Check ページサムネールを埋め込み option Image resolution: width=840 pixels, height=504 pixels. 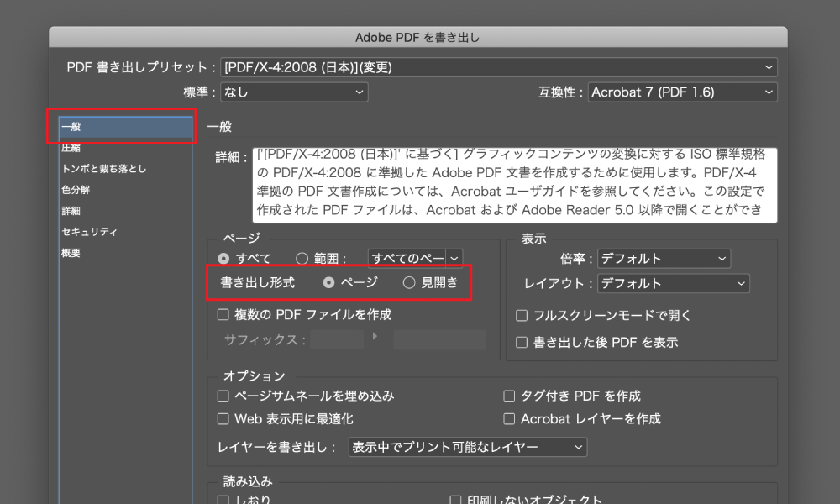coord(223,396)
